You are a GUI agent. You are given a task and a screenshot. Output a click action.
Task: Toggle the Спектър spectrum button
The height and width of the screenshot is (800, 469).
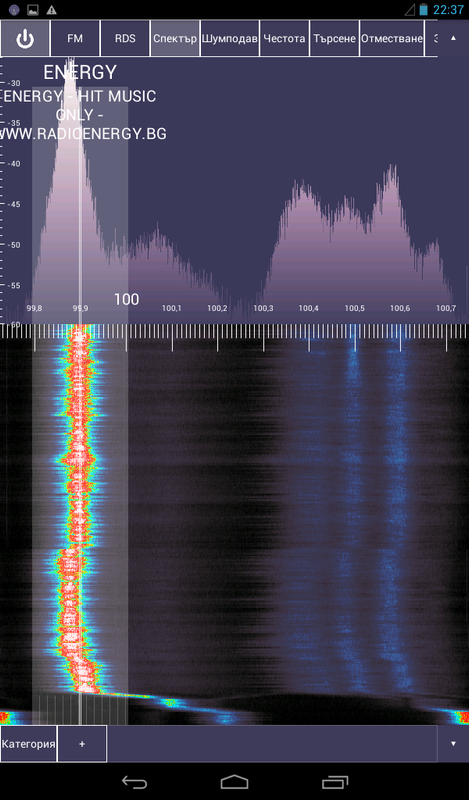pyautogui.click(x=175, y=38)
